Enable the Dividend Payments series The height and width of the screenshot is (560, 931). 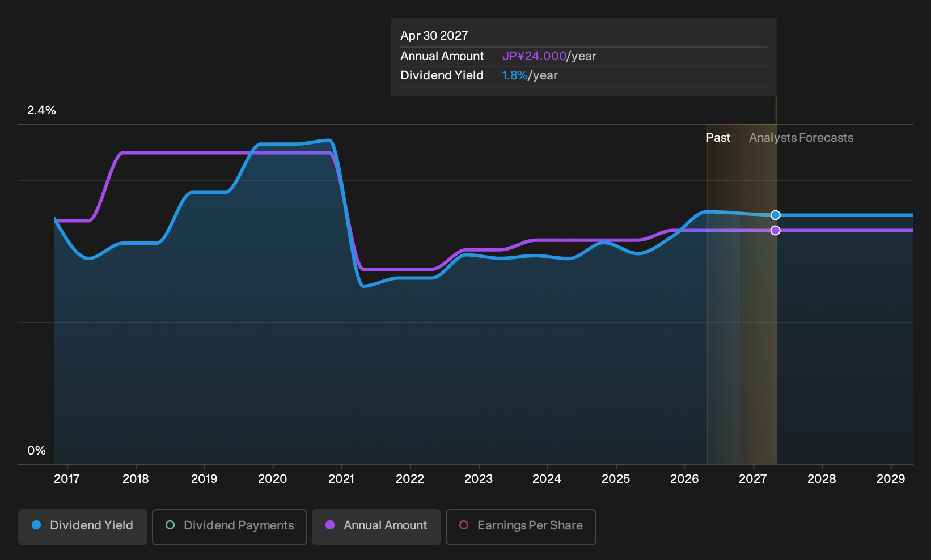(230, 527)
